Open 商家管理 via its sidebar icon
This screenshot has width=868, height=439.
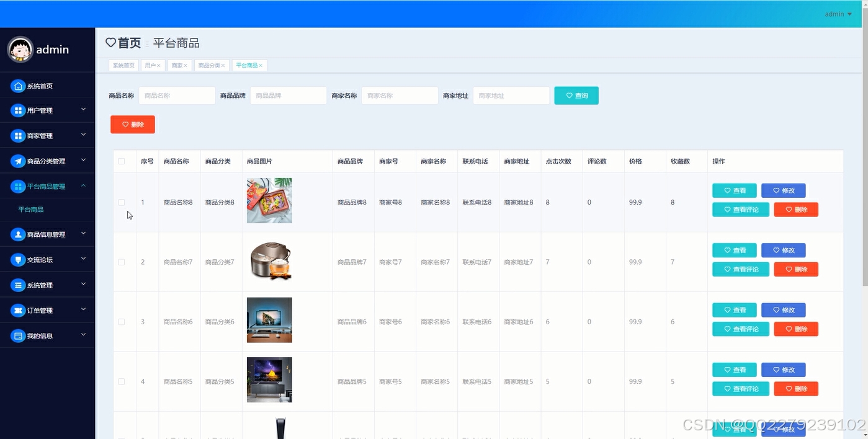point(17,135)
